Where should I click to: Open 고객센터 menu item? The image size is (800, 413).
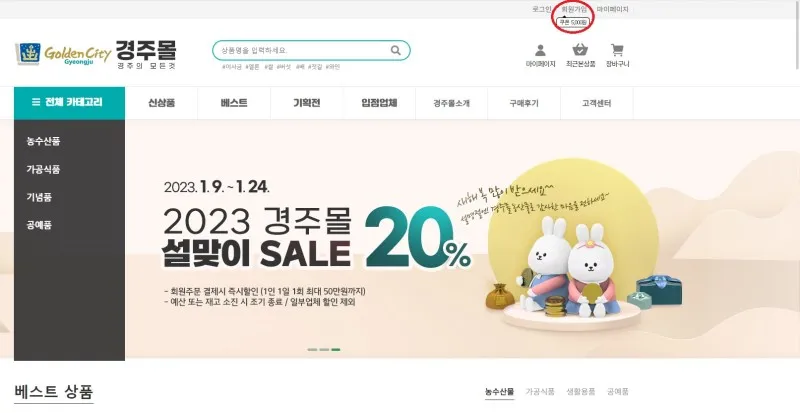(x=596, y=103)
